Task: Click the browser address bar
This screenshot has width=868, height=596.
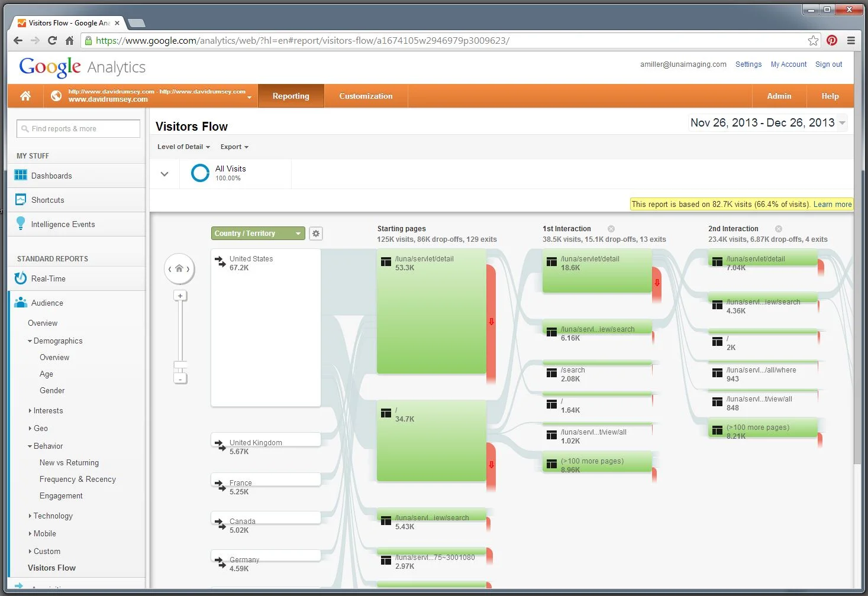Action: 450,40
